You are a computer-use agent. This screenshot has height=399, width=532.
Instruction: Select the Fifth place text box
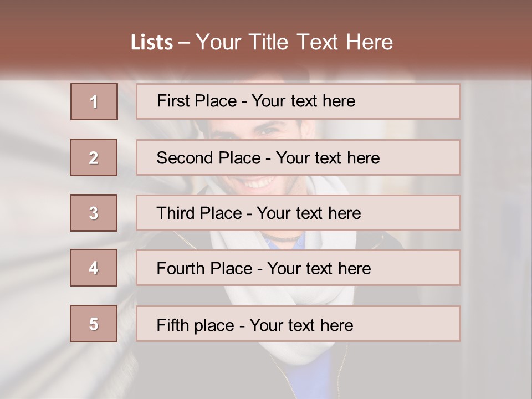[x=298, y=324]
